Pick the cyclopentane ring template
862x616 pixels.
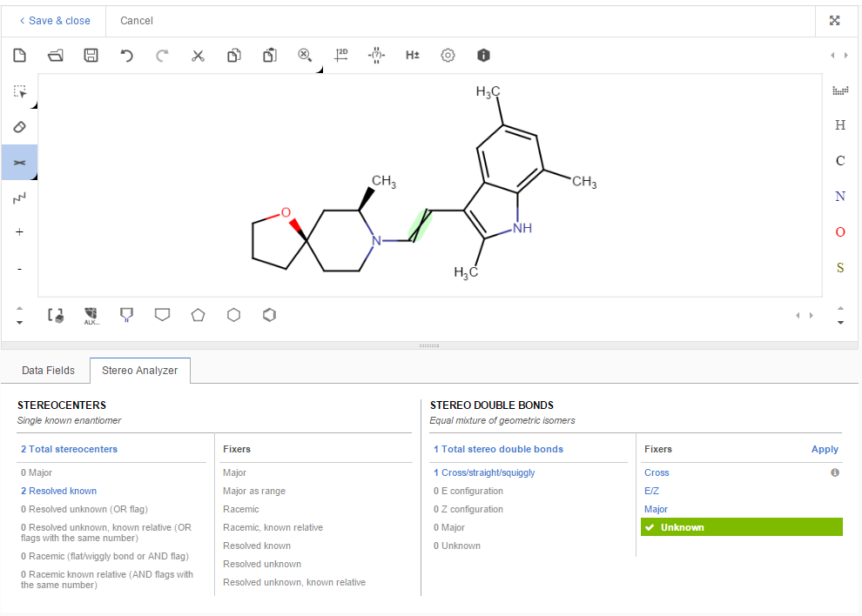tap(198, 315)
